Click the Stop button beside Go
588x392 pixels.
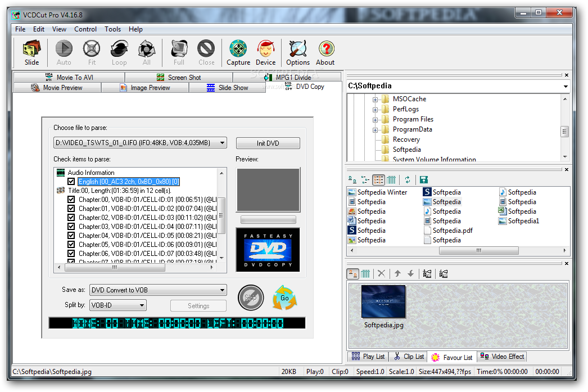click(x=251, y=298)
